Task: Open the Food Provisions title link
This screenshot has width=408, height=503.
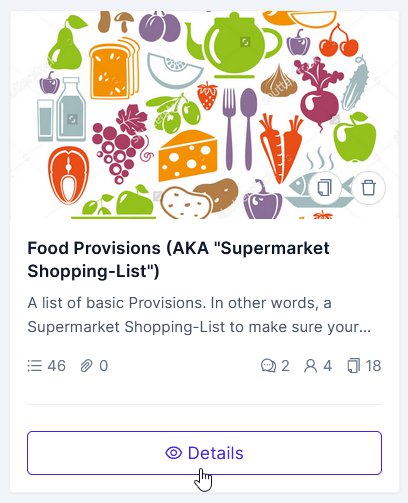Action: pos(178,259)
